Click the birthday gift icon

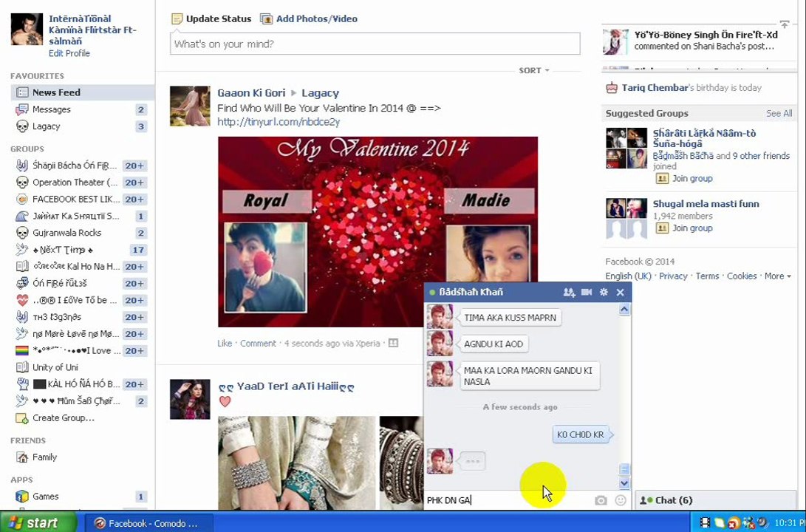click(612, 88)
